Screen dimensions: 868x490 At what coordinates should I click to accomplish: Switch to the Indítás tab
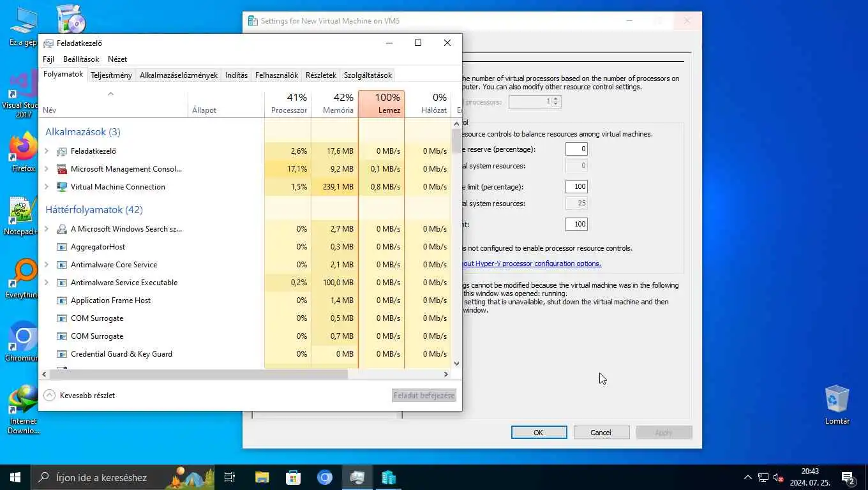[236, 75]
